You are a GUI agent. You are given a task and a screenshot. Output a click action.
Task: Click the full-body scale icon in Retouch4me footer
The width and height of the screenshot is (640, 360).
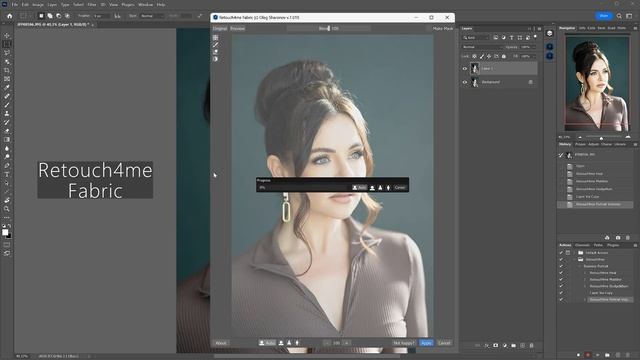click(x=297, y=343)
